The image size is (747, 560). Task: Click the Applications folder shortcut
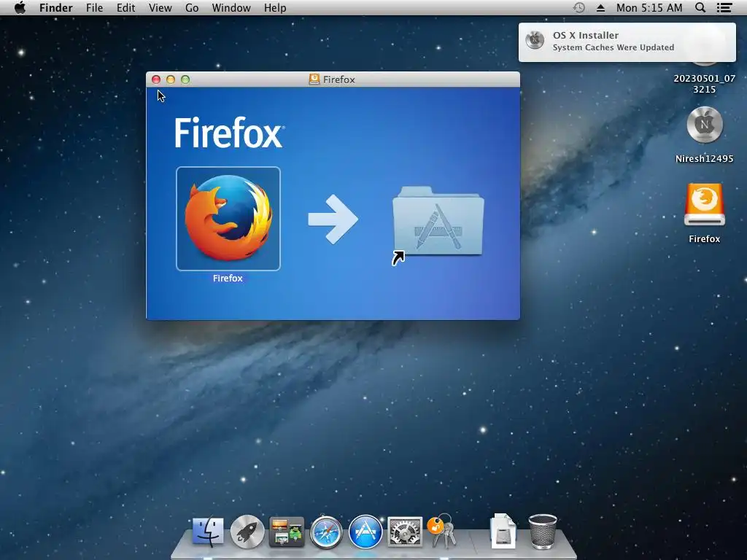click(438, 222)
